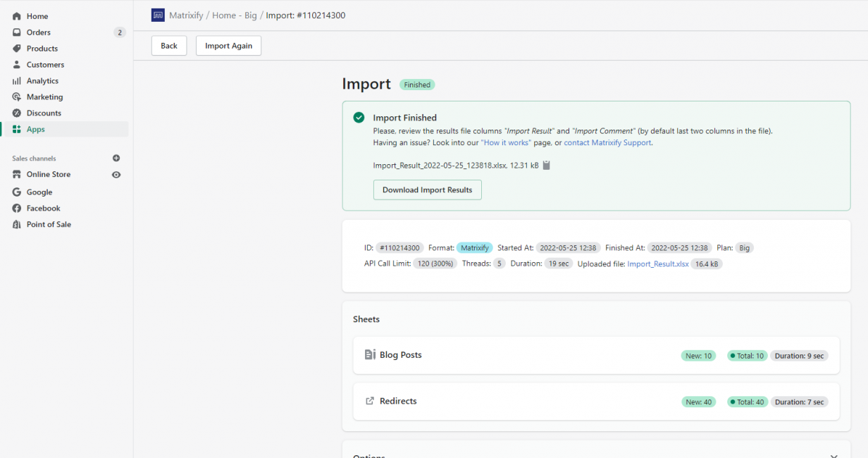The height and width of the screenshot is (458, 868).
Task: Select the Analytics icon in the sidebar
Action: (x=15, y=80)
